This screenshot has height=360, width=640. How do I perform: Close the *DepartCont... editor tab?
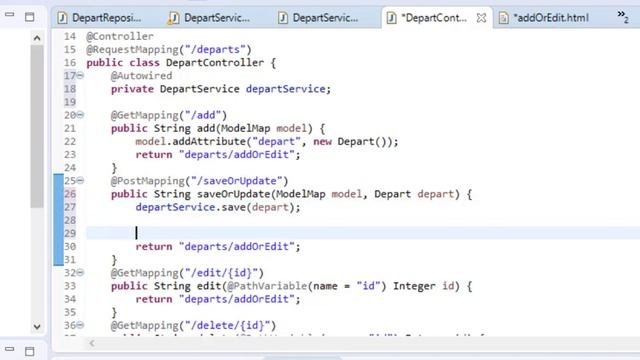[x=482, y=18]
